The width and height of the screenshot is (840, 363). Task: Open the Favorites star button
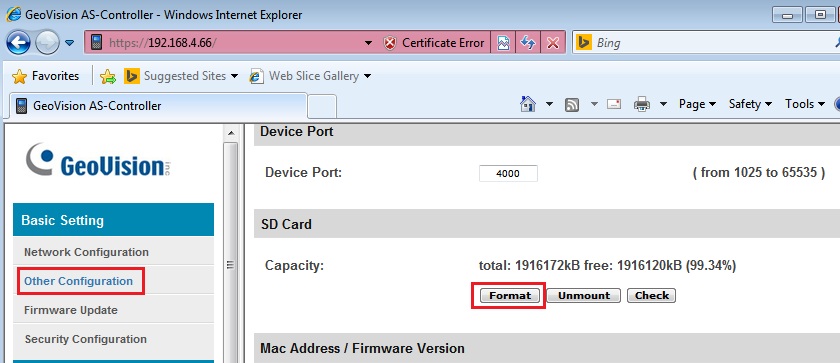coord(46,76)
